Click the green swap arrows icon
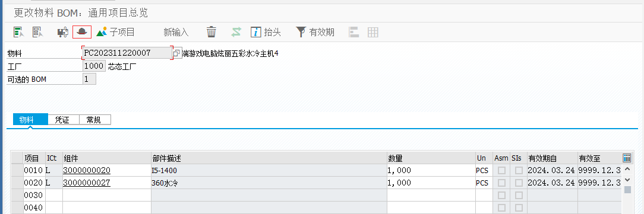Image resolution: width=644 pixels, height=214 pixels. click(236, 32)
